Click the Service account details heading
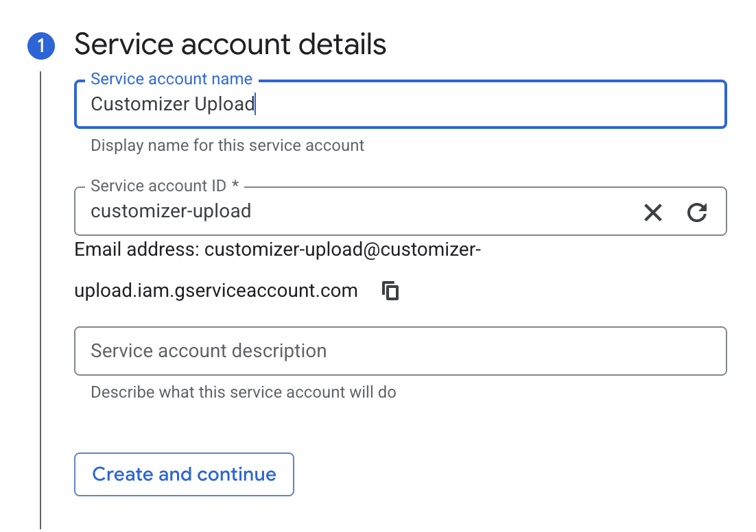 [x=230, y=45]
